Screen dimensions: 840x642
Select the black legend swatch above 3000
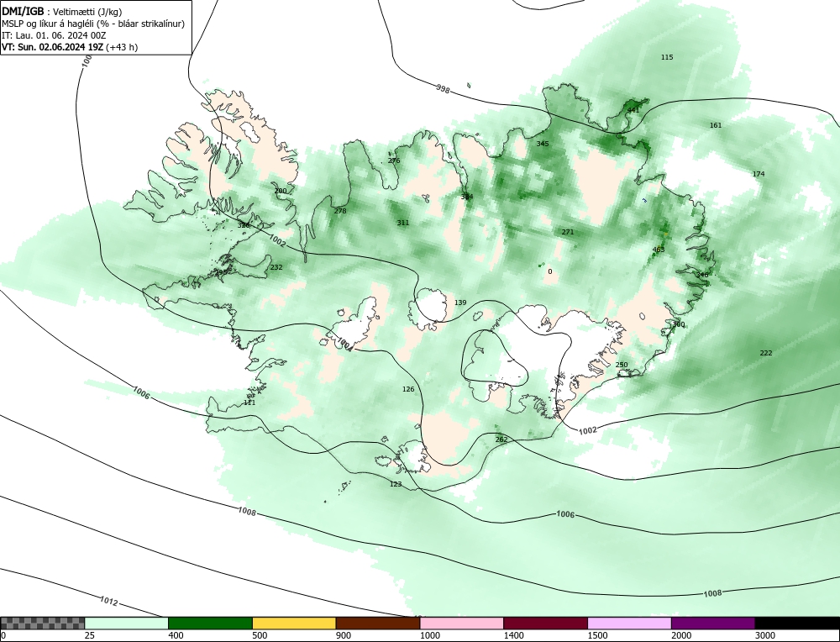797,623
